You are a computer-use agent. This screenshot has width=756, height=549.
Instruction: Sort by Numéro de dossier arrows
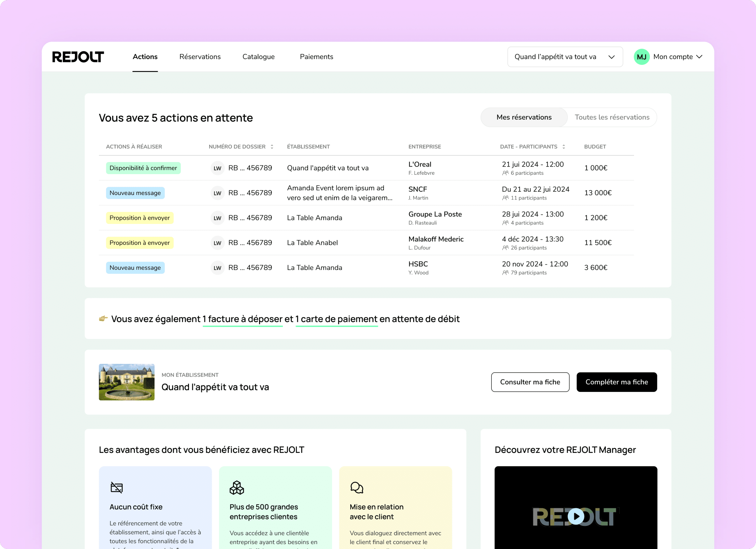pyautogui.click(x=272, y=147)
